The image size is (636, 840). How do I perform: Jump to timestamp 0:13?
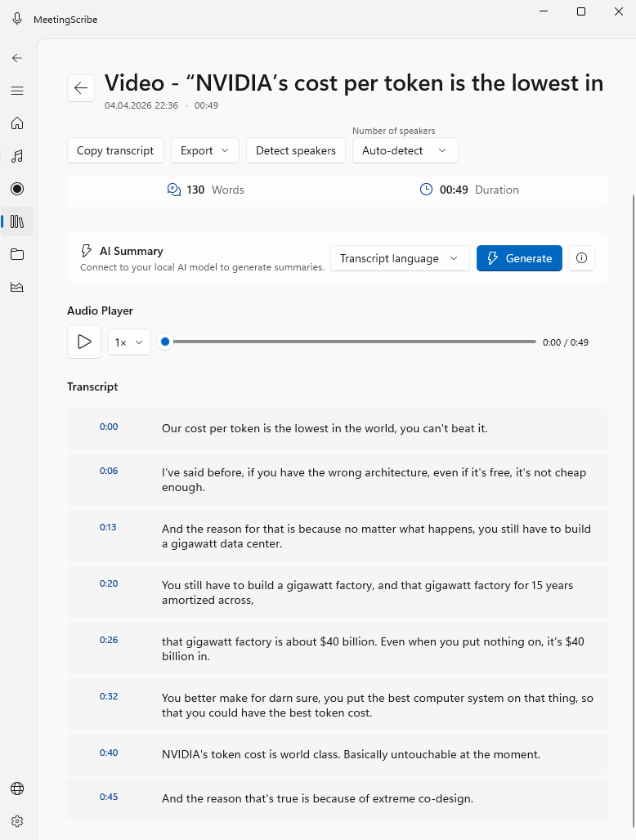point(108,526)
